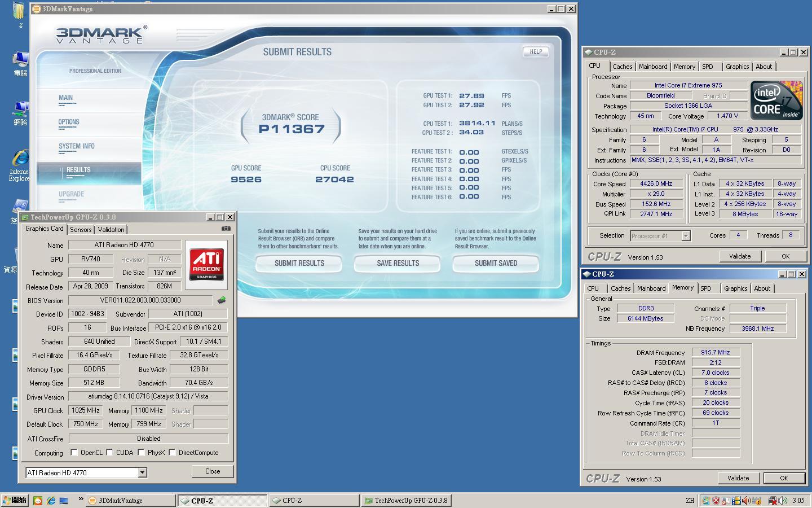The width and height of the screenshot is (812, 508).
Task: Click OK in the bottom CPU-Z memory window
Action: (x=784, y=478)
